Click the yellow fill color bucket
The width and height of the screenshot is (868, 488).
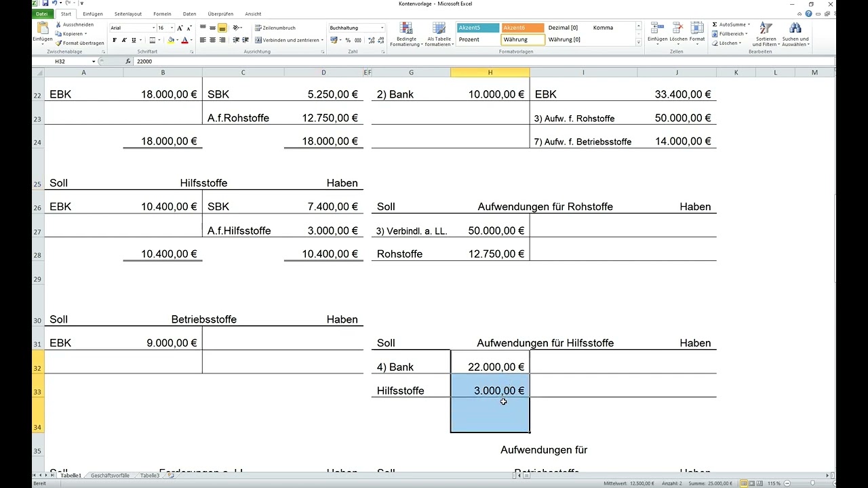click(172, 40)
